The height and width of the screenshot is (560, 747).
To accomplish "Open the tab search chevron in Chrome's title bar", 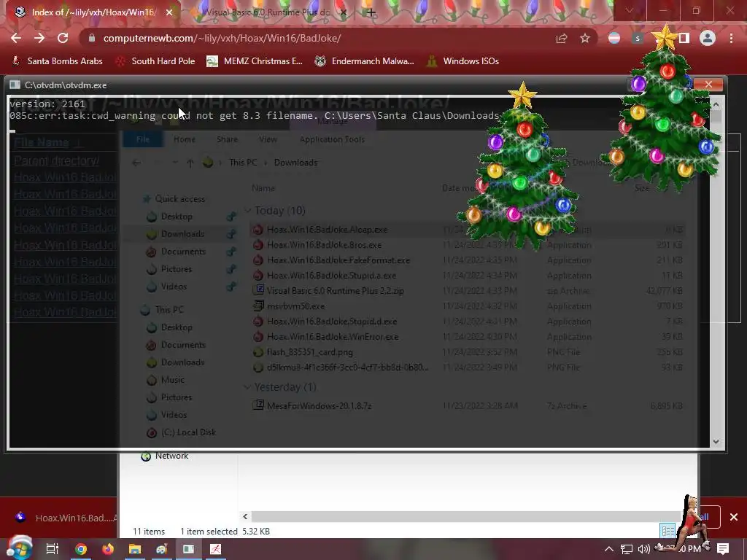I will click(x=630, y=10).
